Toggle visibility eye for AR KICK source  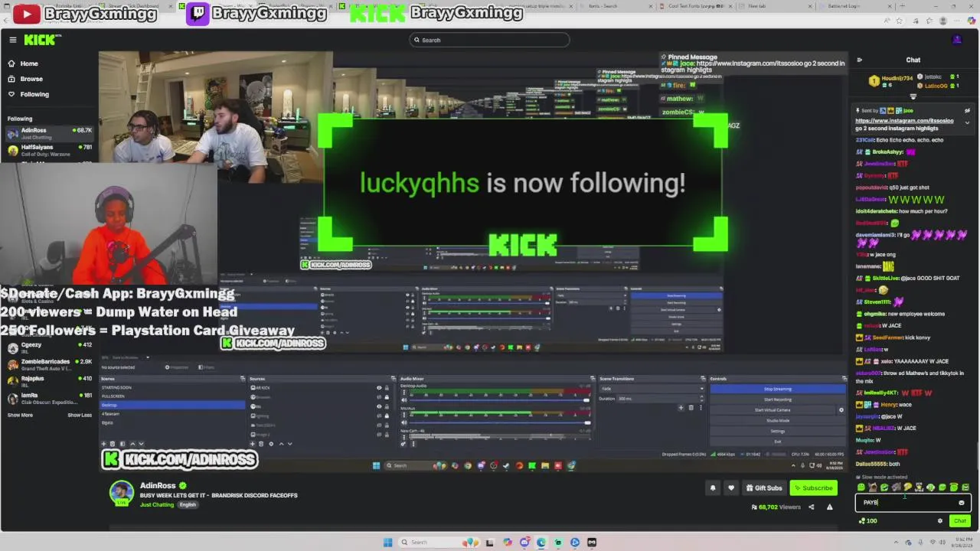click(x=379, y=388)
